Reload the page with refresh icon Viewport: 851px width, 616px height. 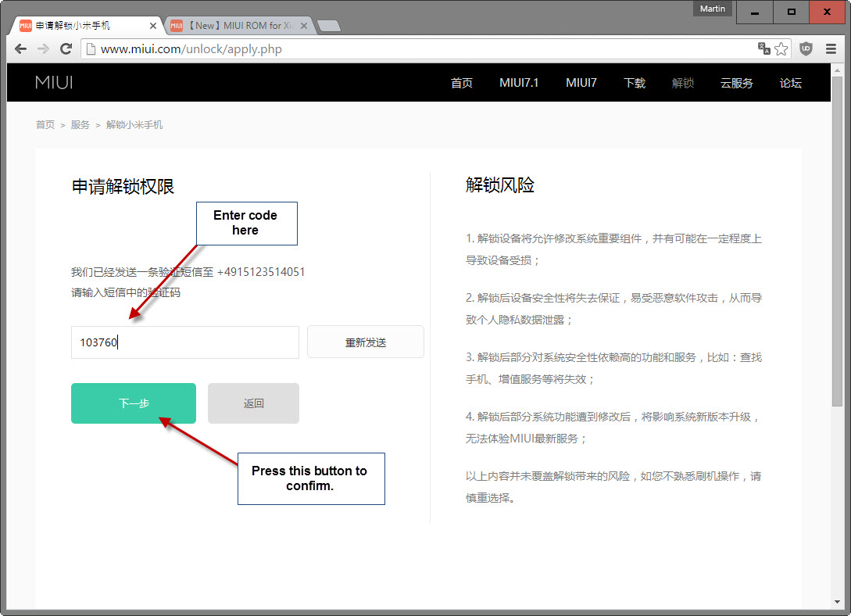pyautogui.click(x=66, y=49)
